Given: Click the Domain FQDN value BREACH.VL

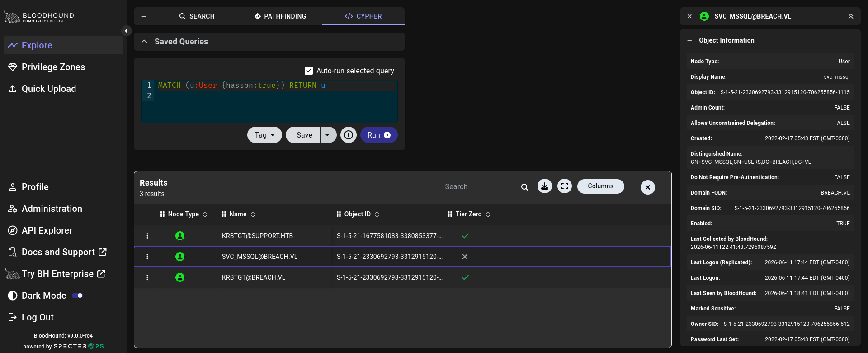Looking at the screenshot, I should [835, 193].
